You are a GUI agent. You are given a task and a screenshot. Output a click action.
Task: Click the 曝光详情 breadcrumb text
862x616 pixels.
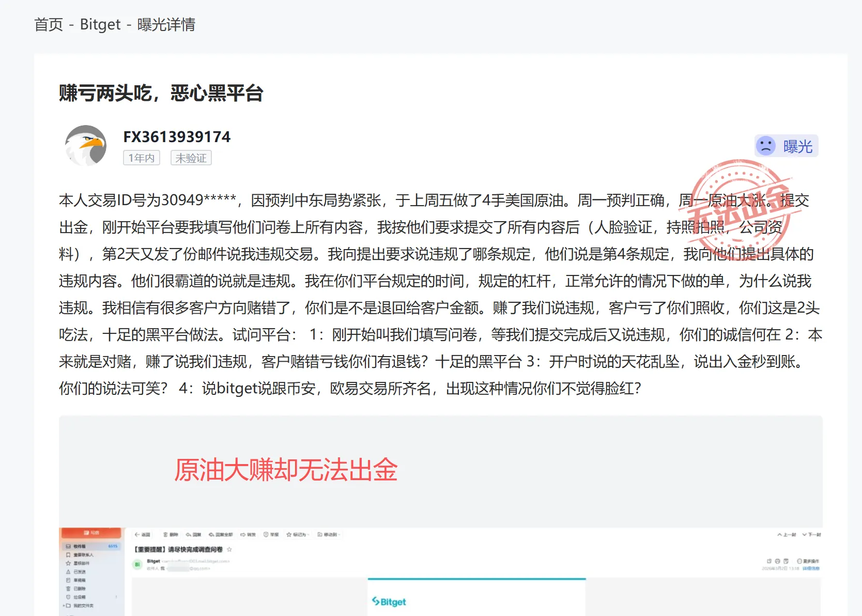(x=166, y=24)
